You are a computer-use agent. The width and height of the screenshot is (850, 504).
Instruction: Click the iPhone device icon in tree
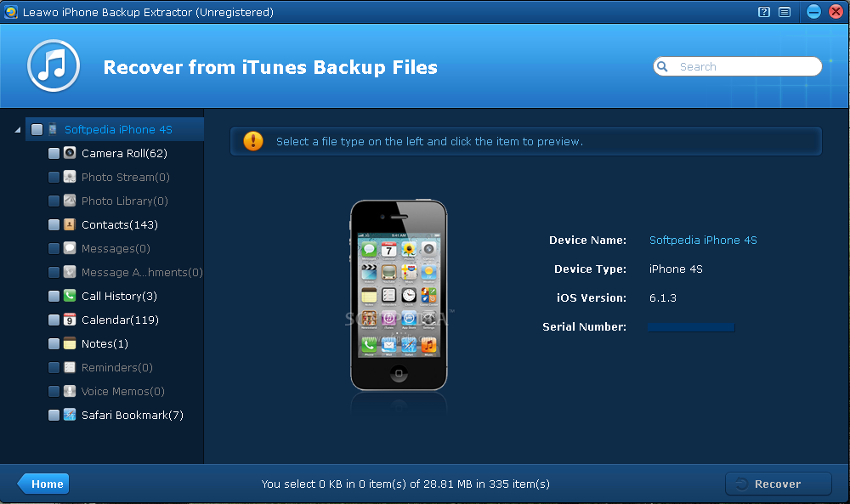tap(53, 129)
